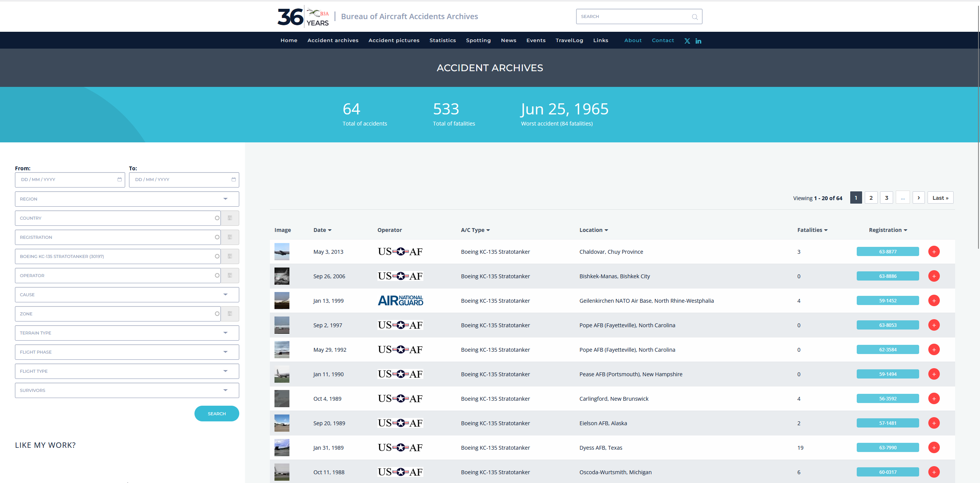
Task: Sort table by Fatalities column
Action: click(812, 230)
